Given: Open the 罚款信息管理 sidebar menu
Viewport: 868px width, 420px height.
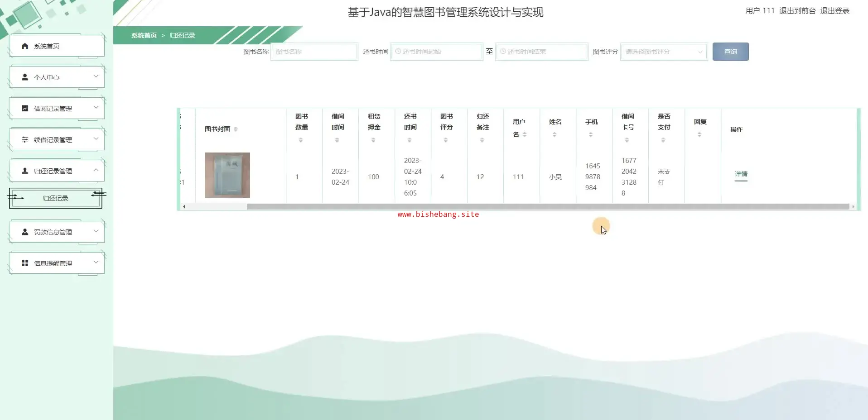Looking at the screenshot, I should pyautogui.click(x=57, y=232).
